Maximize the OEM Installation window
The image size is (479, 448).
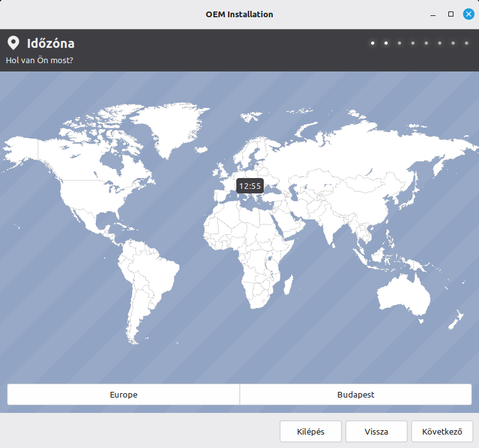(451, 14)
